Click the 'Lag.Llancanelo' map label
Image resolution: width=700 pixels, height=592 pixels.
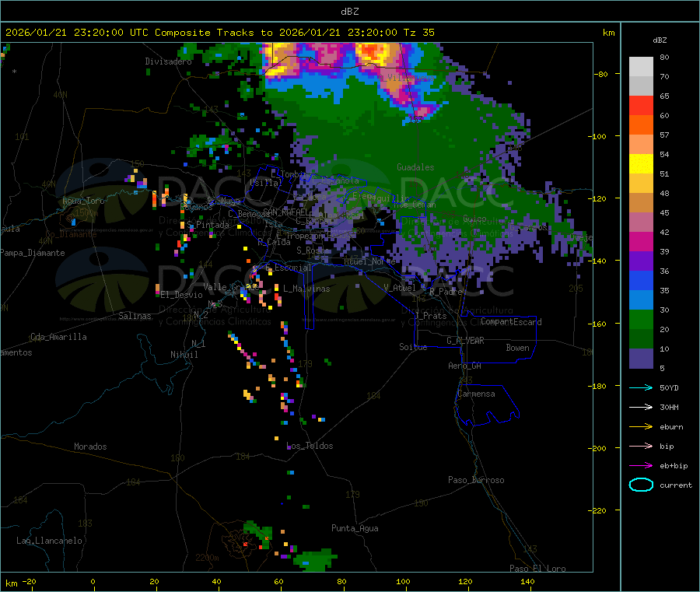[49, 541]
